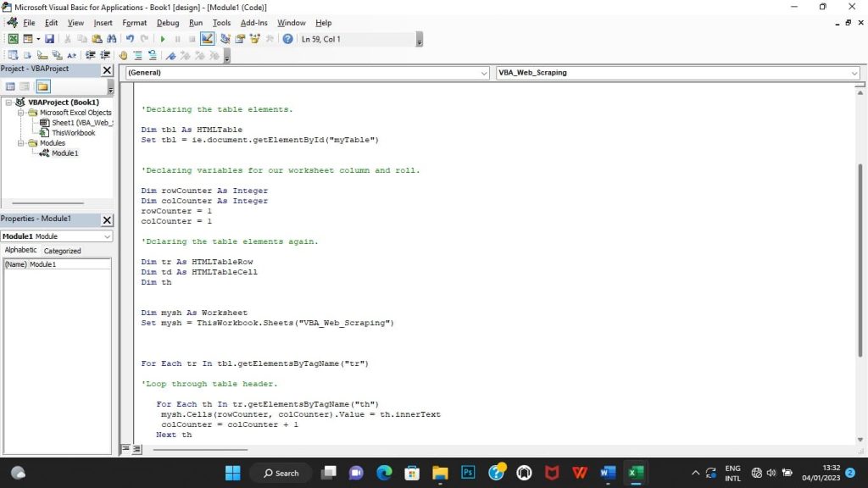Viewport: 868px width, 488px height.
Task: Click the Break pause icon
Action: pos(177,39)
